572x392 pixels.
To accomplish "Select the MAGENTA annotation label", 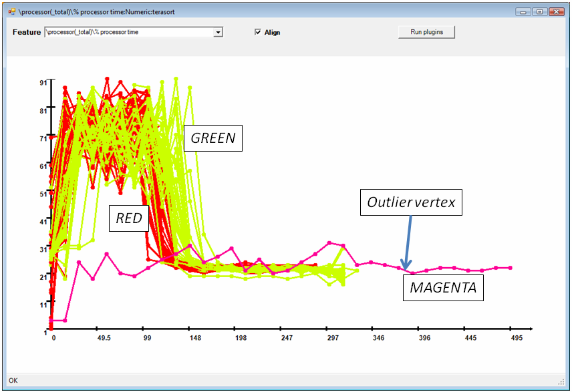I will click(442, 288).
